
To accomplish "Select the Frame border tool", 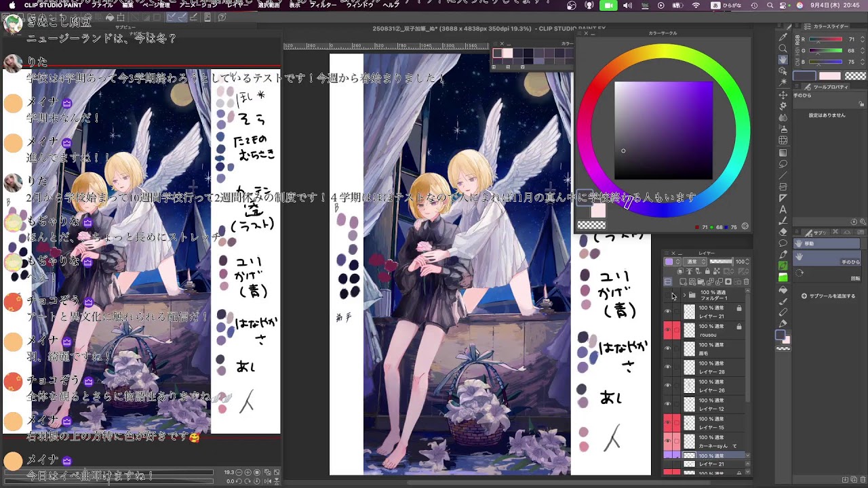I will (x=783, y=186).
